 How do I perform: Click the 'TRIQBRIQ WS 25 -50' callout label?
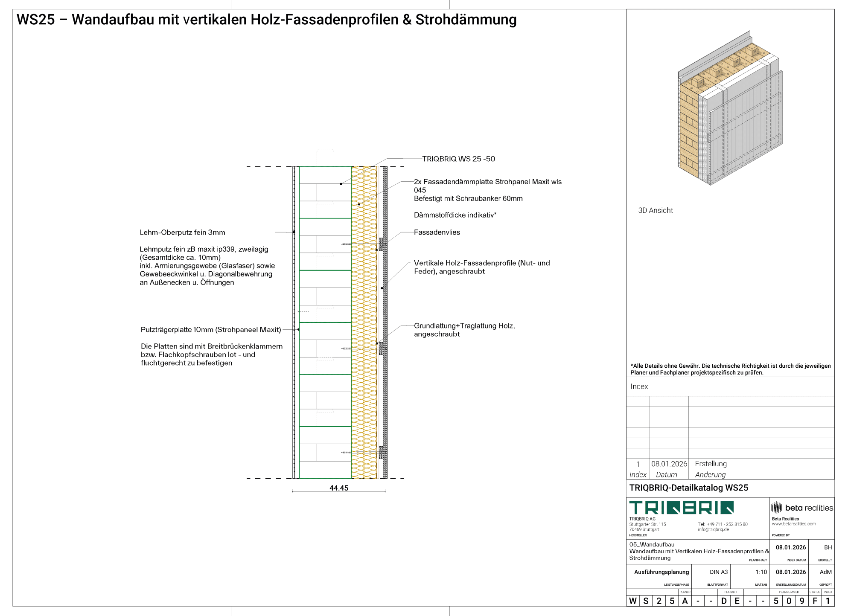pyautogui.click(x=459, y=159)
